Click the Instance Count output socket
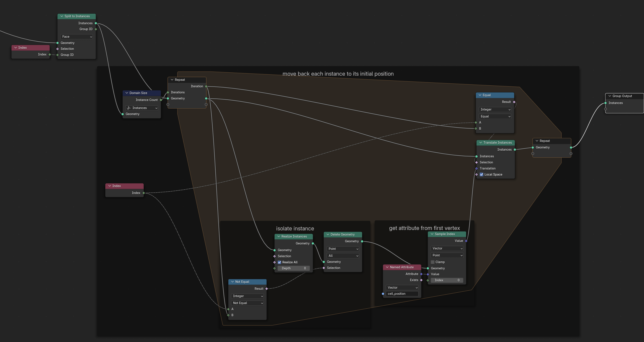Viewport: 644px width, 342px height. (161, 100)
